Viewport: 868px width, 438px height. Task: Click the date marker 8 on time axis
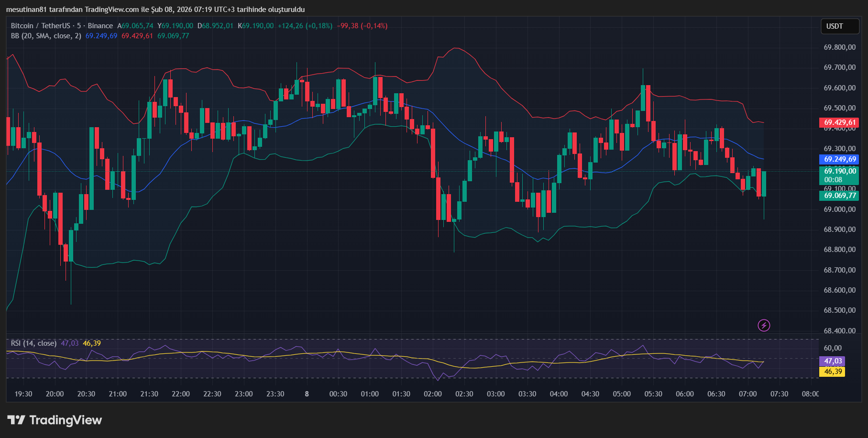(307, 394)
